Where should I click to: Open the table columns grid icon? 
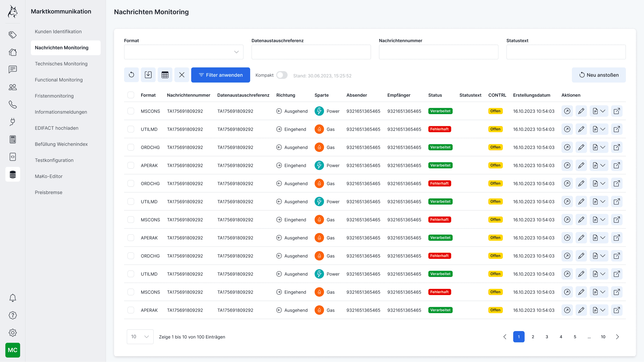click(x=165, y=75)
